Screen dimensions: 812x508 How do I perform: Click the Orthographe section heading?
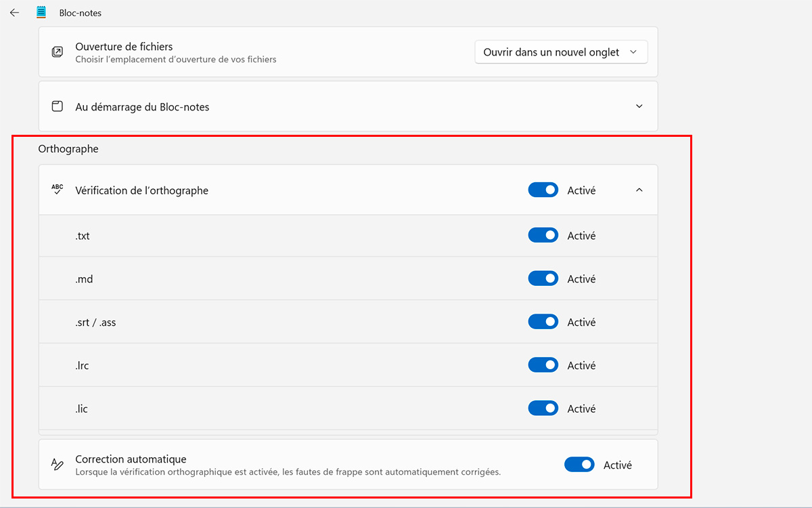[68, 149]
